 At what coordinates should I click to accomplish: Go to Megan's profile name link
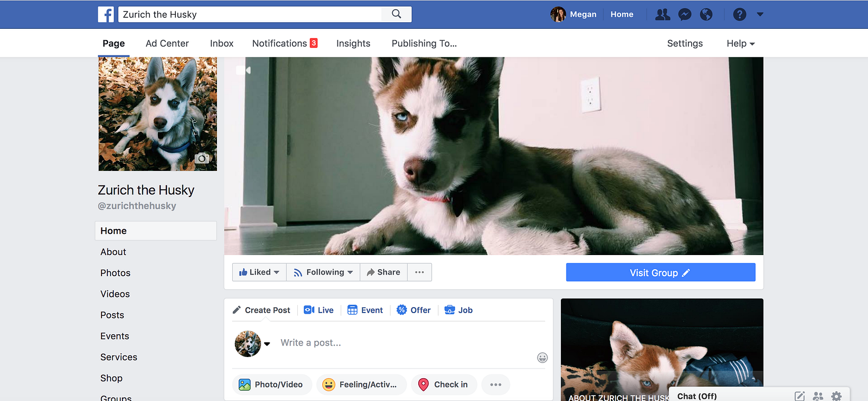point(583,15)
